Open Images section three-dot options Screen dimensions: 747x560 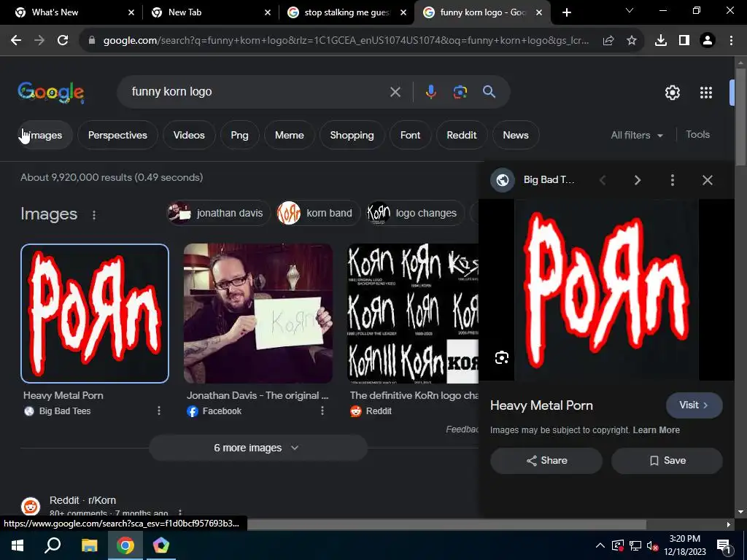click(94, 215)
